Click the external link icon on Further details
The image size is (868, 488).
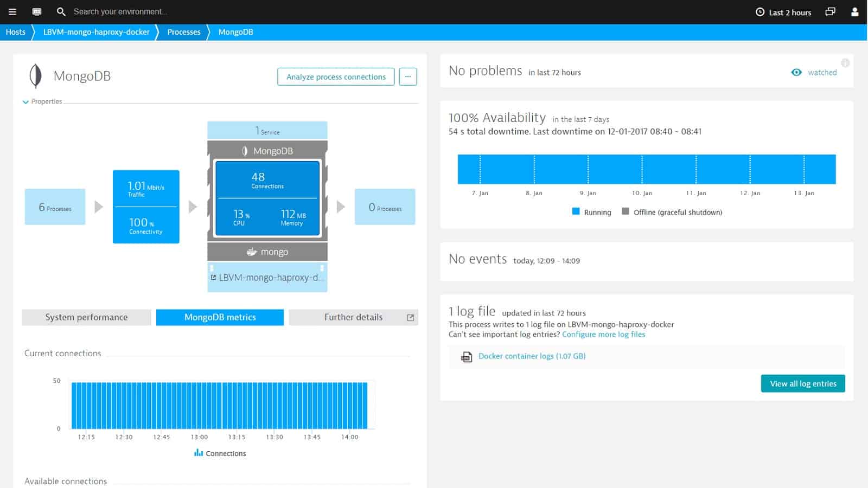[410, 318]
